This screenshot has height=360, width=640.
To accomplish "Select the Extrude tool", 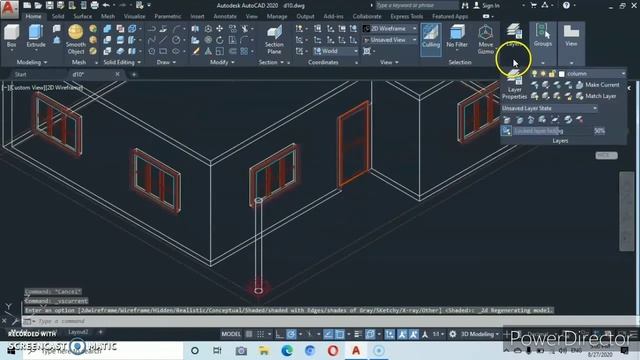I will pyautogui.click(x=36, y=36).
